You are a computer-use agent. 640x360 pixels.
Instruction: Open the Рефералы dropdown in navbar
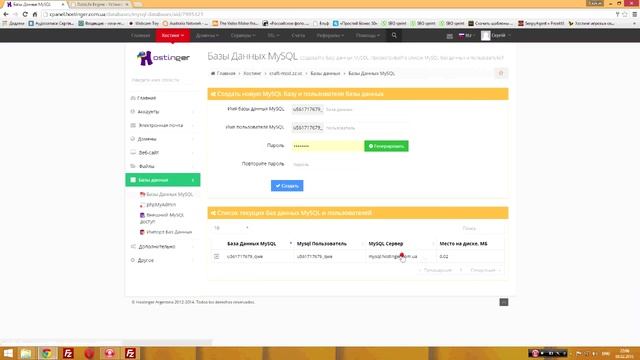330,36
